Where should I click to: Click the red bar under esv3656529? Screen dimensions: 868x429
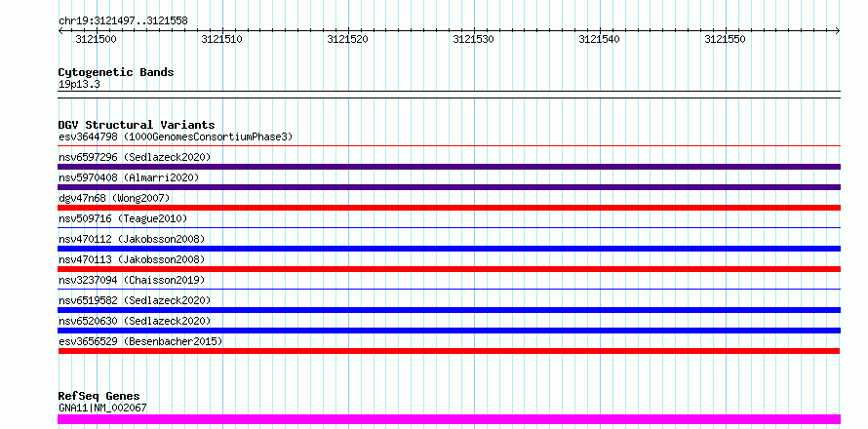coord(449,351)
